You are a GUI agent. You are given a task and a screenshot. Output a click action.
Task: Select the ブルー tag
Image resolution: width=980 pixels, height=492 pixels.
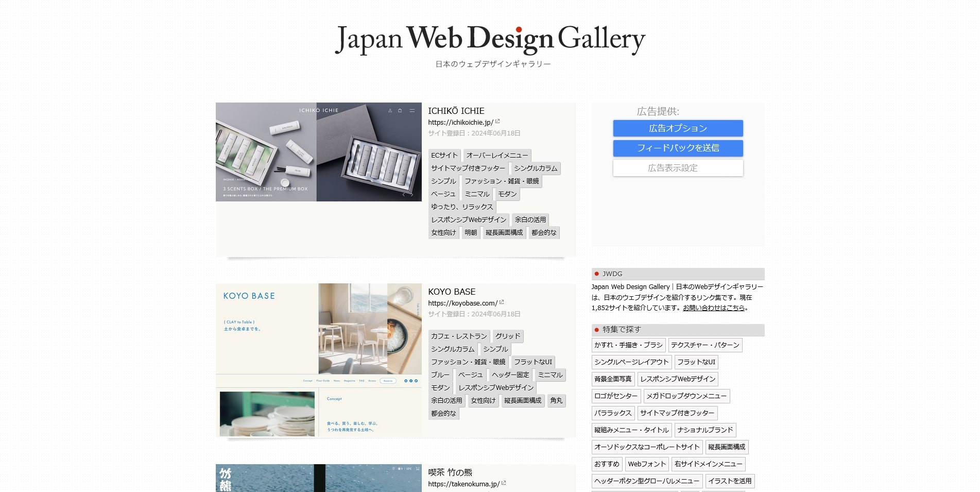click(440, 375)
